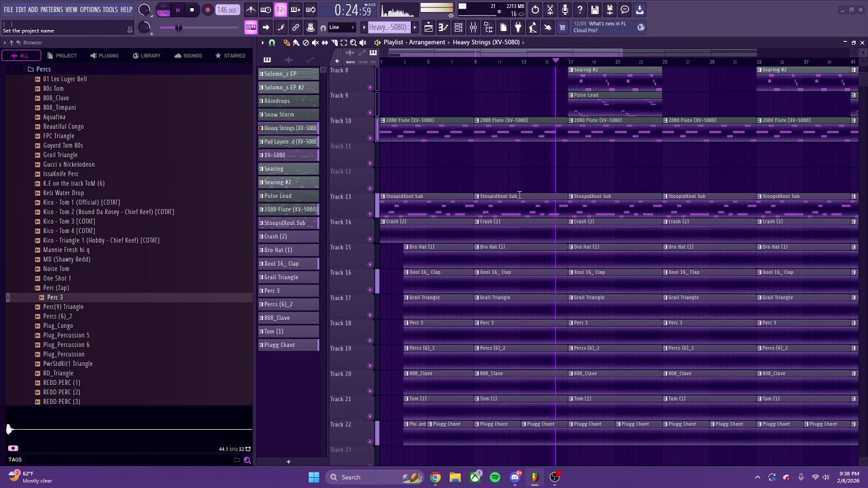Screen dimensions: 868x488
Task: Pause playback with the pause button
Action: pos(178,10)
